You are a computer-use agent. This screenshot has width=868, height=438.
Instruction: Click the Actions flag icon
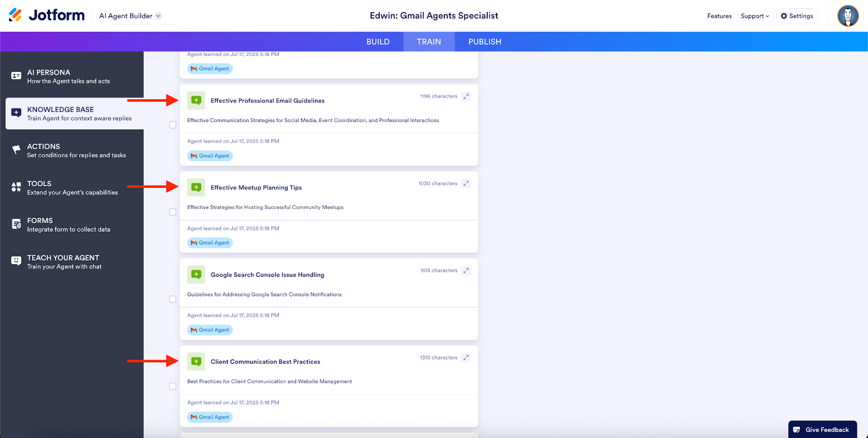(x=16, y=150)
